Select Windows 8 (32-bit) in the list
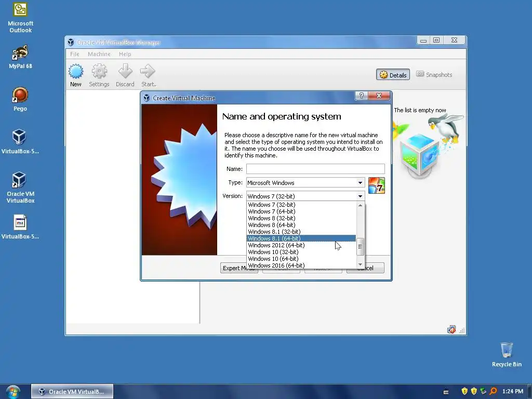 pos(301,218)
